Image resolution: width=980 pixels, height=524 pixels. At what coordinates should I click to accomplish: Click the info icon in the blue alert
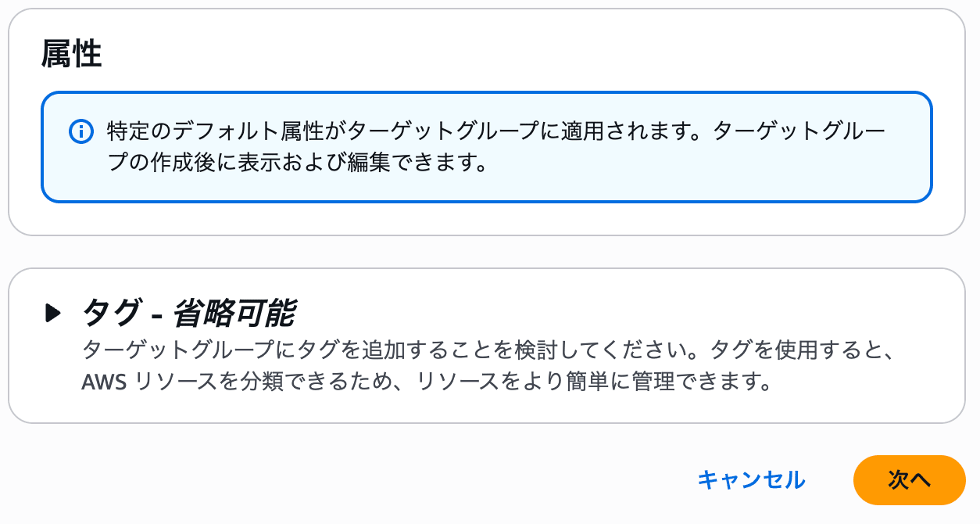tap(80, 131)
